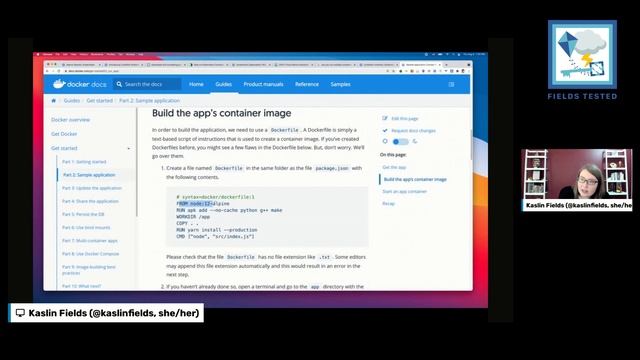The width and height of the screenshot is (640, 360).
Task: Click the sun icon by theme switch
Action: [x=385, y=141]
